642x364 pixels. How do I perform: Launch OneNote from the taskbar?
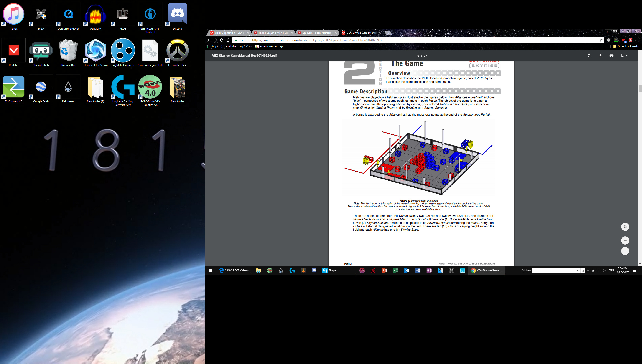pyautogui.click(x=429, y=270)
